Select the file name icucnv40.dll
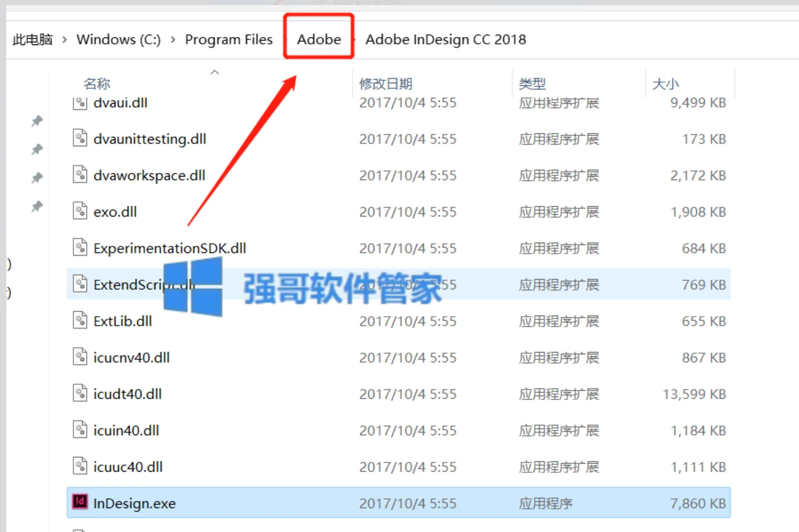Viewport: 799px width, 532px height. [132, 358]
